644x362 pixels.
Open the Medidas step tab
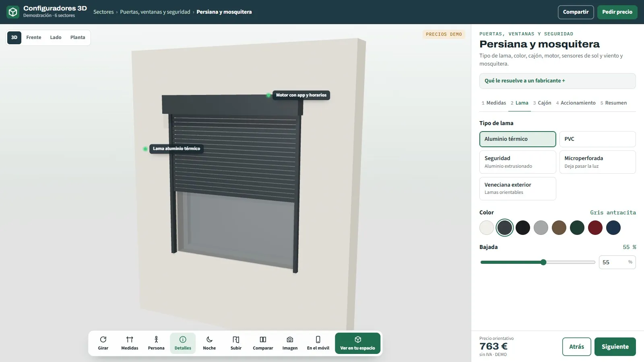pos(494,103)
